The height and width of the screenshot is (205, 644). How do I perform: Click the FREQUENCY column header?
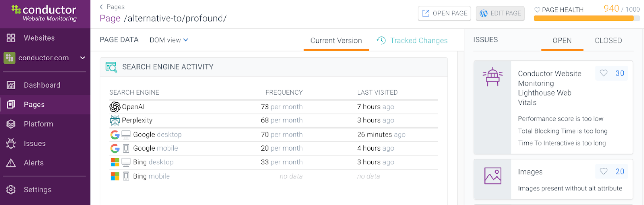(284, 93)
